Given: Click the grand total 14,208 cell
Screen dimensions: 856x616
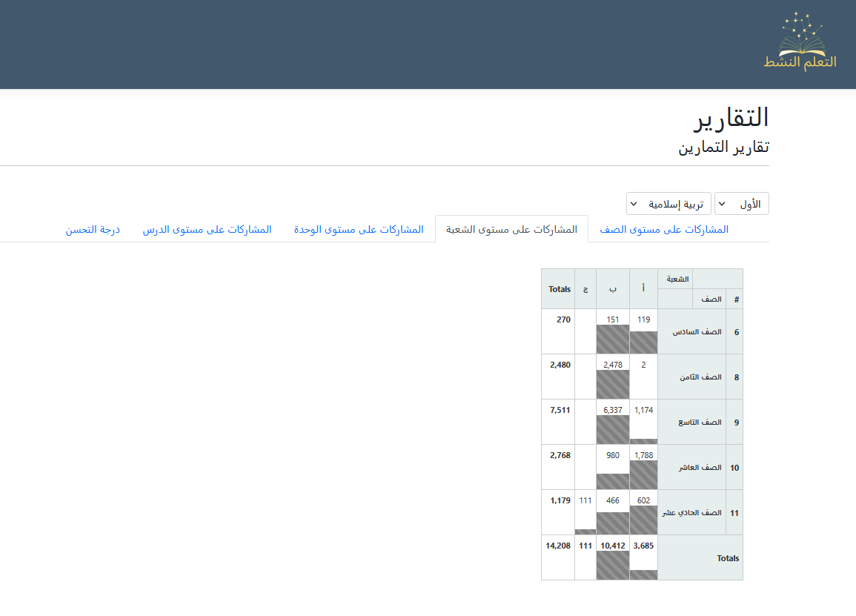Looking at the screenshot, I should 558,546.
